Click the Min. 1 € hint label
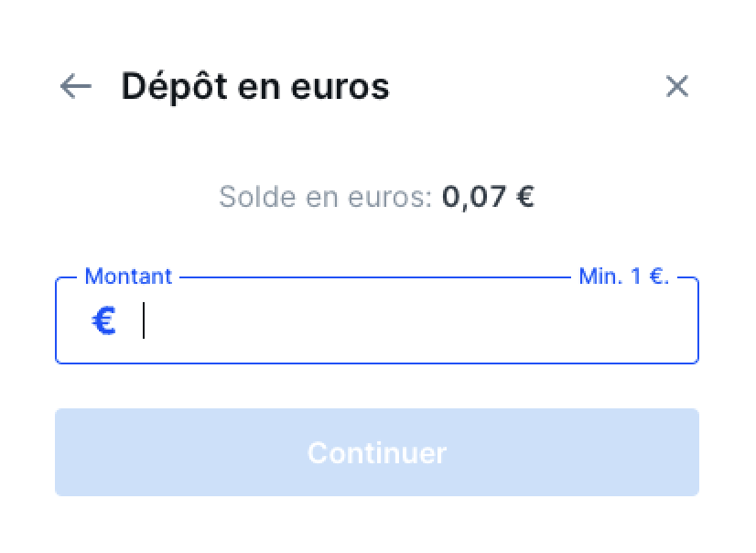756x553 pixels. coord(624,276)
